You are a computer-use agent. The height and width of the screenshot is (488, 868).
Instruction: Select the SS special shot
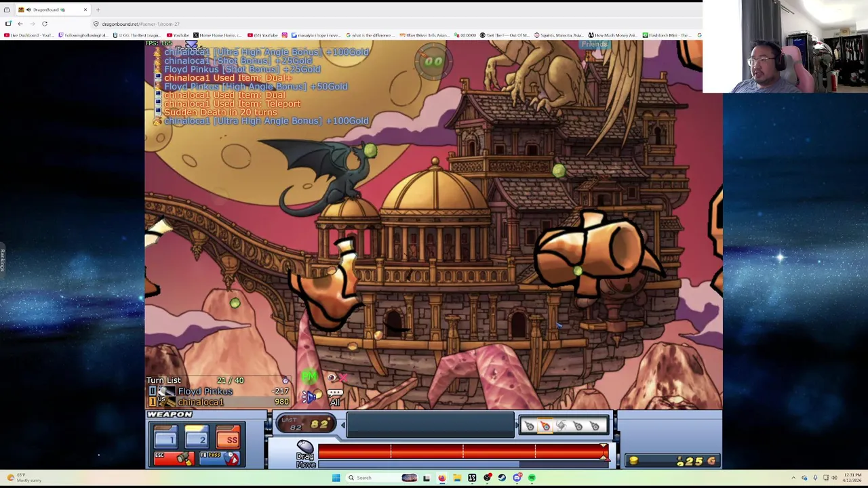[x=229, y=437]
